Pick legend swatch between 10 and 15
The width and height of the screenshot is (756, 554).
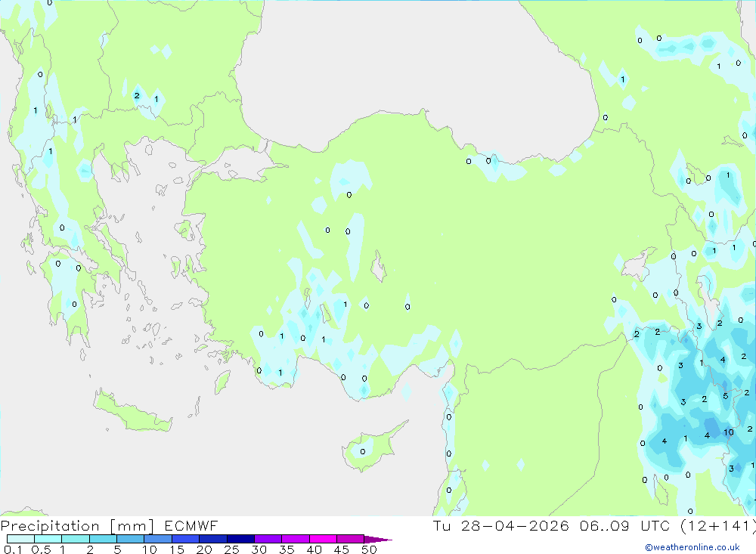[x=158, y=539]
